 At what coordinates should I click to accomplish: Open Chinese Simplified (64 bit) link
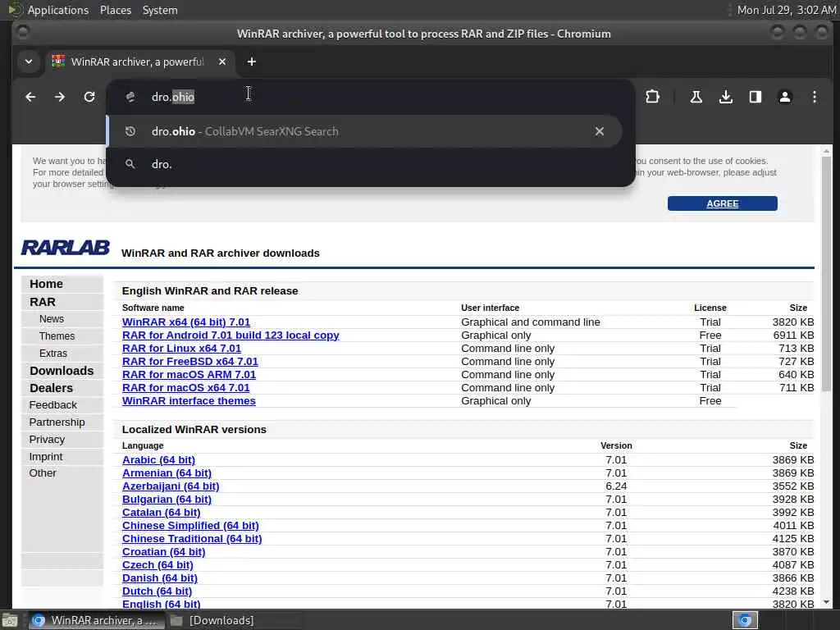(190, 526)
